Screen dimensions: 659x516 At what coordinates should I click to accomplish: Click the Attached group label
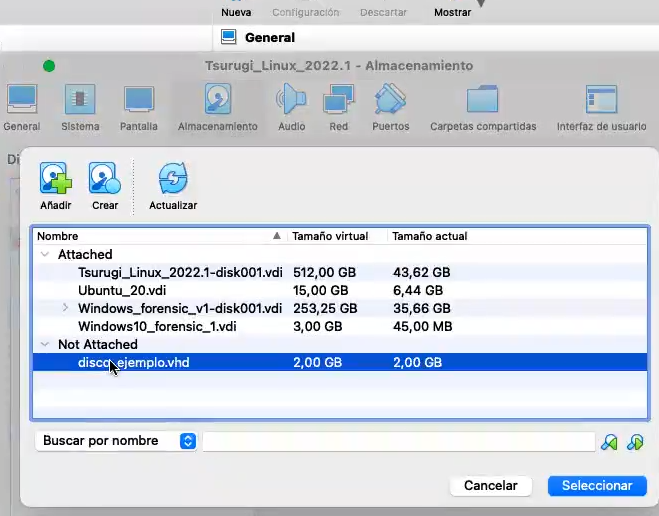(x=85, y=254)
